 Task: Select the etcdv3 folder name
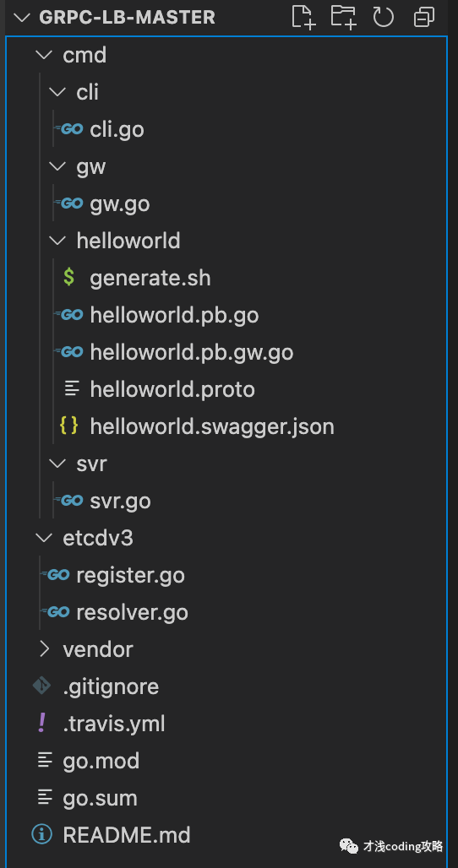tap(98, 538)
